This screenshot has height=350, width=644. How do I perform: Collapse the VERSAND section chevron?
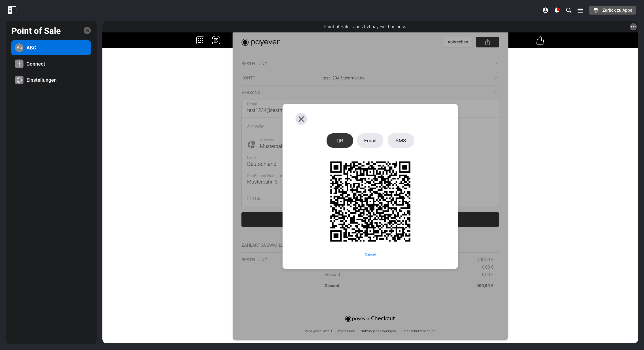click(496, 93)
